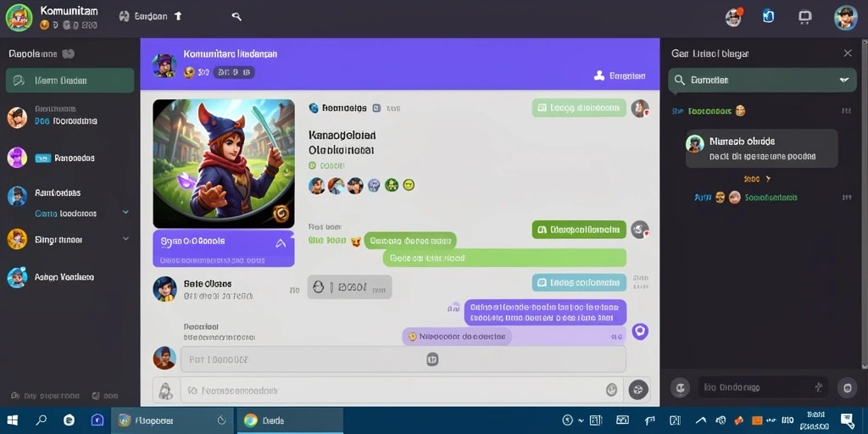Viewport: 868px width, 434px height.
Task: Click the attachment icon left of the bottom input
Action: tap(164, 390)
